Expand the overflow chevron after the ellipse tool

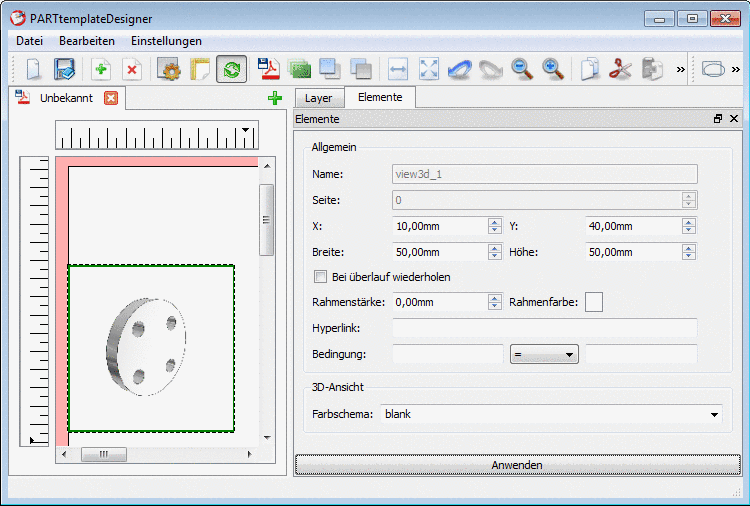[736, 70]
